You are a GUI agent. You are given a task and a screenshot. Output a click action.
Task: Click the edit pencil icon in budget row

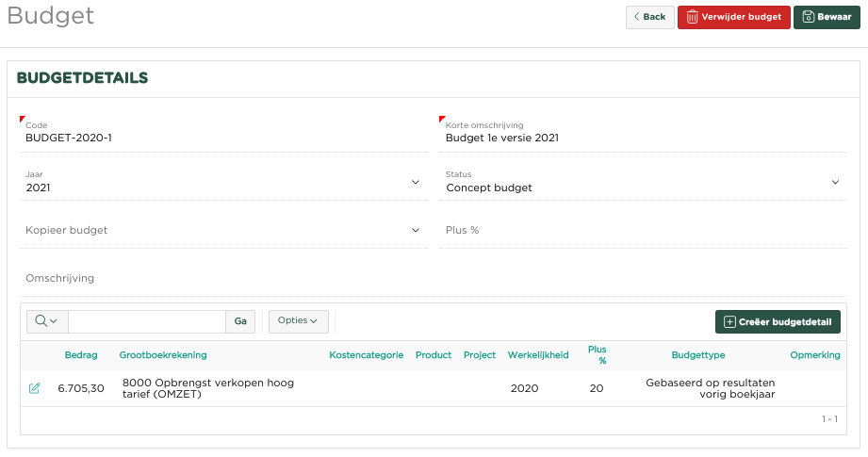click(35, 388)
